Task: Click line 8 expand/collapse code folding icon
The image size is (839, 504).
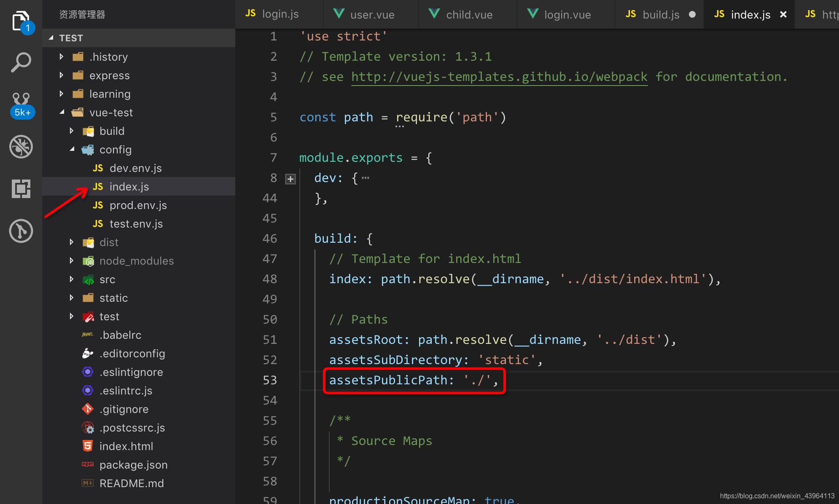Action: tap(290, 179)
